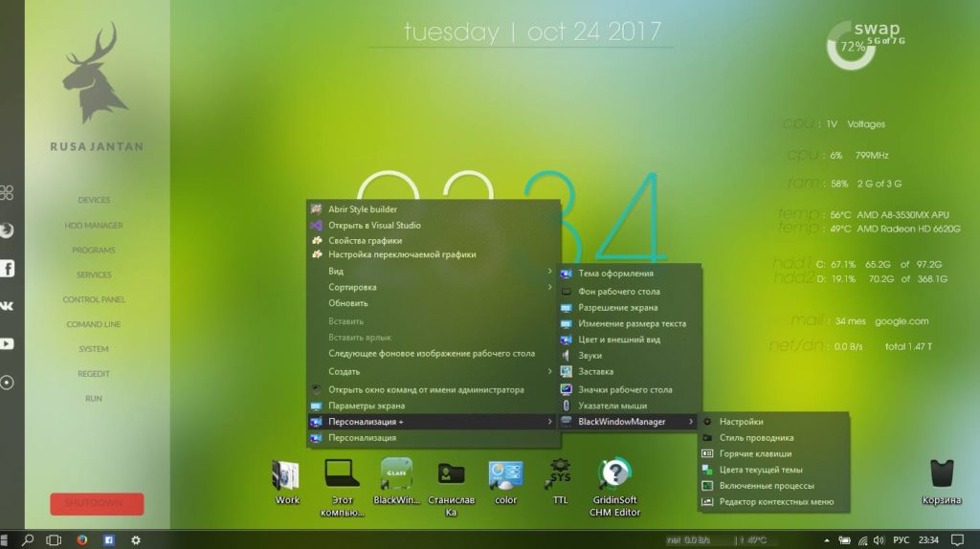
Task: Open the Work desktop shortcut
Action: pos(287,482)
